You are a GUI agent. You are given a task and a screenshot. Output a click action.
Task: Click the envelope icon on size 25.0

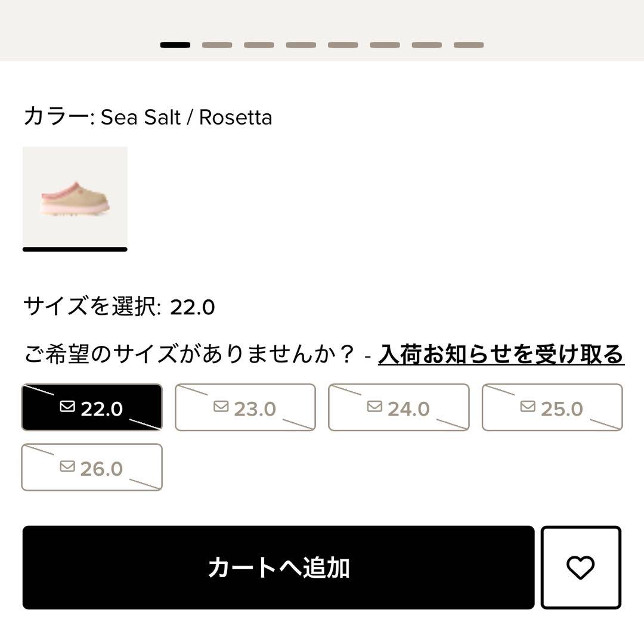528,407
